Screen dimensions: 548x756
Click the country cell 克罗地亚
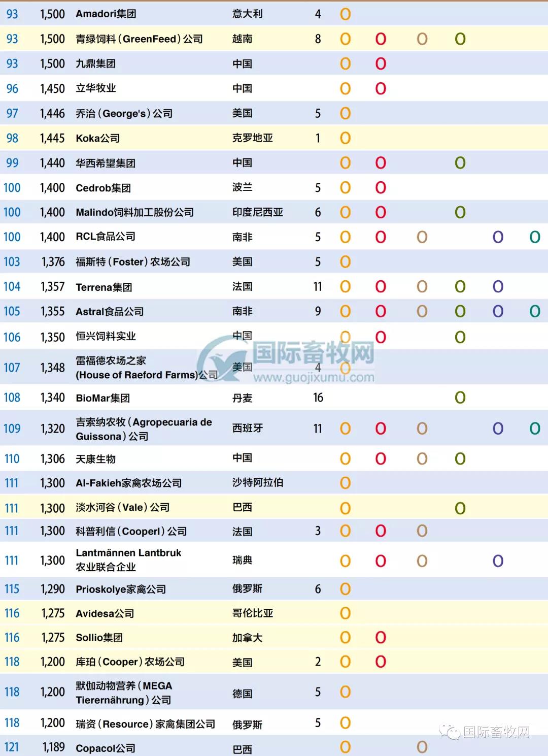click(x=253, y=138)
